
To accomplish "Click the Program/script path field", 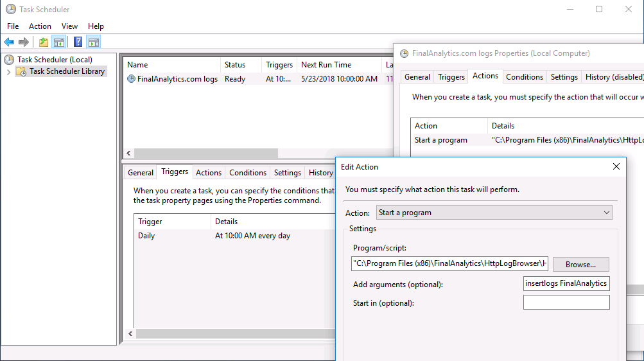I will tap(449, 263).
